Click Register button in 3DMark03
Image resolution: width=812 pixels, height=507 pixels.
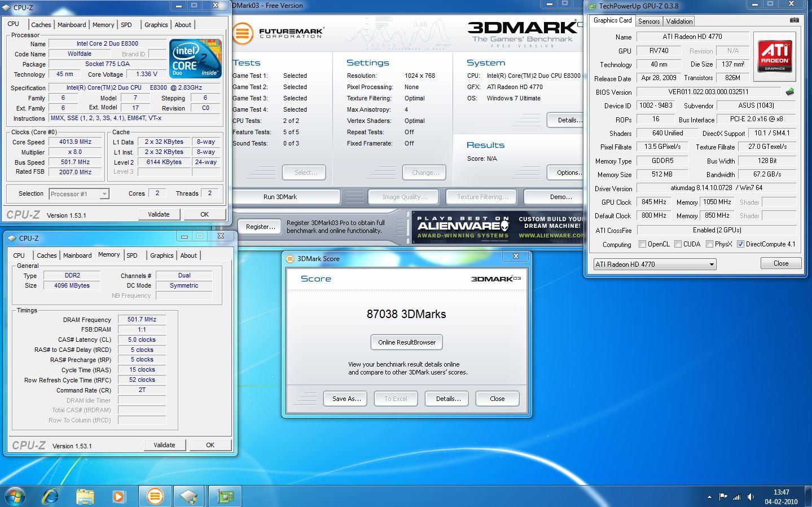point(260,227)
